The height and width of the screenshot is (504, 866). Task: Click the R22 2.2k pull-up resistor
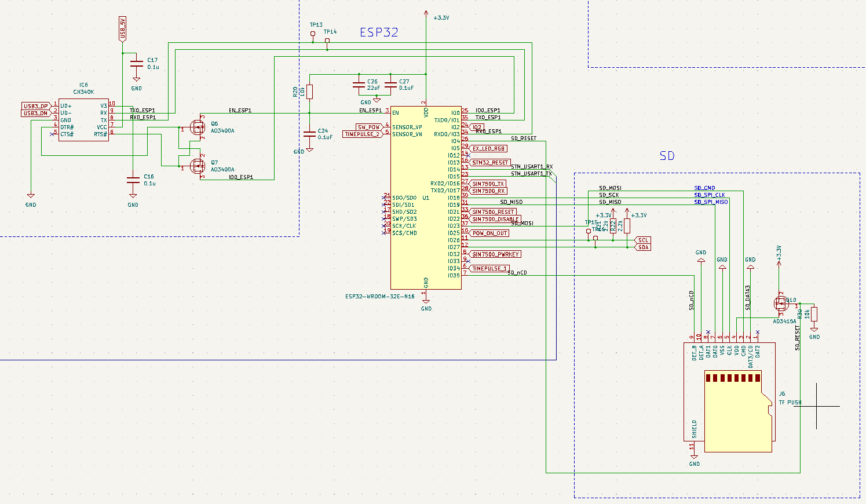627,226
